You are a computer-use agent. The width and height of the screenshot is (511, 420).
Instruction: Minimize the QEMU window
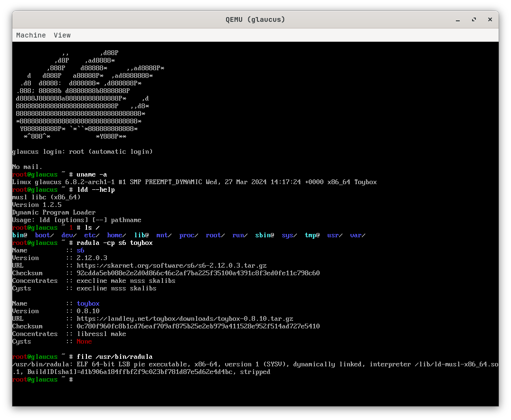[x=458, y=19]
